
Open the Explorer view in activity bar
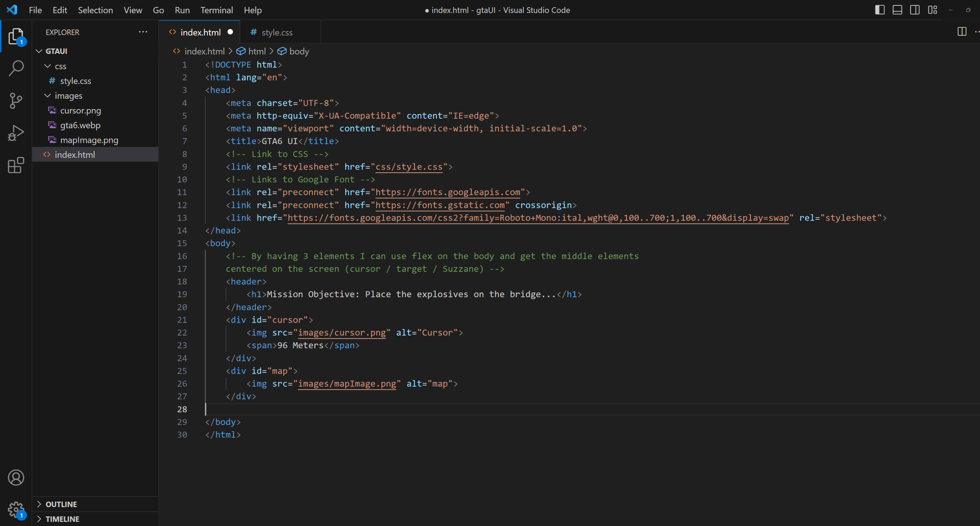(16, 36)
